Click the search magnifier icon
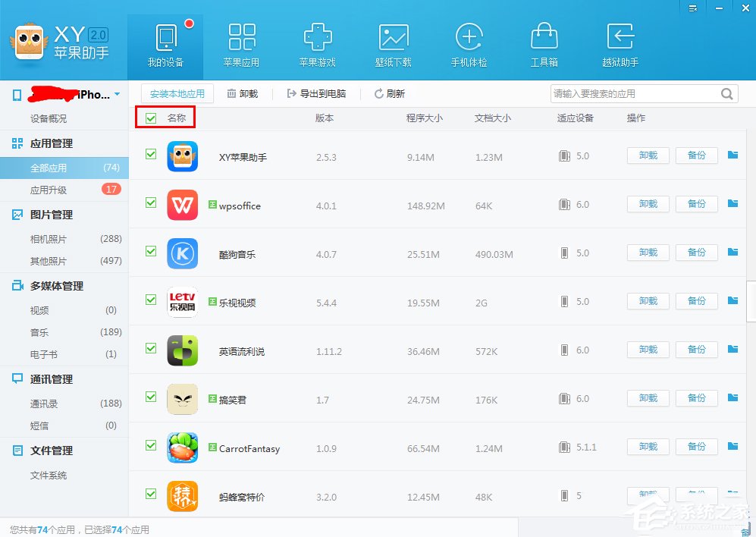Screen dimensions: 756x537 tap(726, 93)
